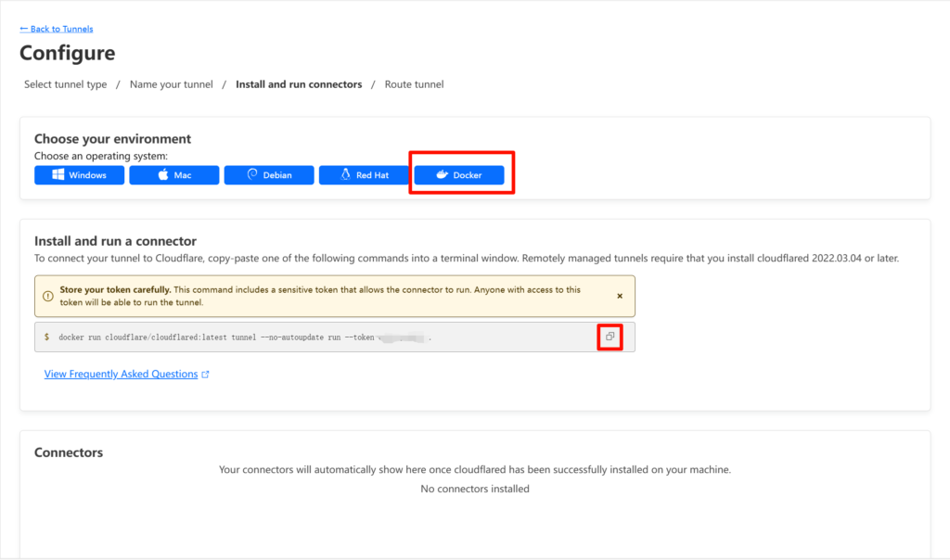This screenshot has width=950, height=560.
Task: Click the Configure page heading
Action: click(68, 53)
